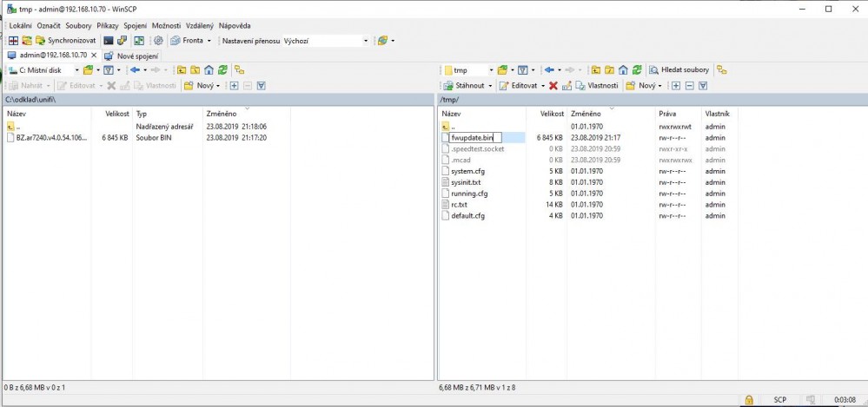The height and width of the screenshot is (407, 868).
Task: Close the admin@192.168.10.70 session tab
Action: [x=94, y=56]
